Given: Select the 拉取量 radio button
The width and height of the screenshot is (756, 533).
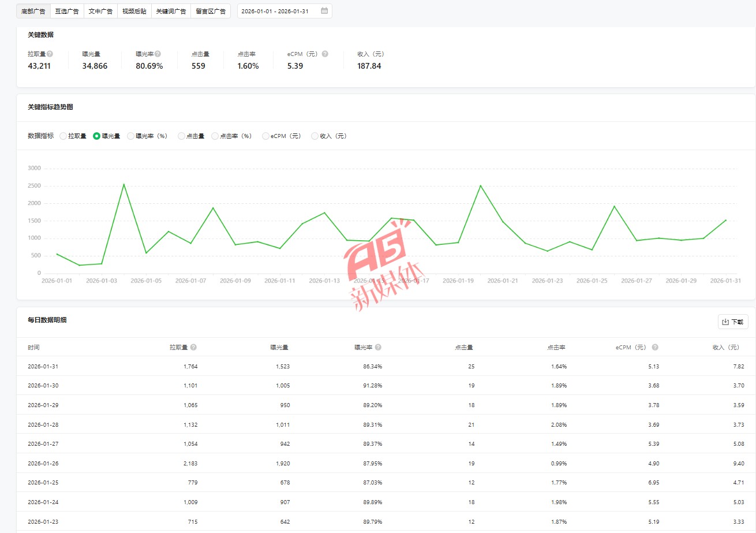Looking at the screenshot, I should (63, 136).
